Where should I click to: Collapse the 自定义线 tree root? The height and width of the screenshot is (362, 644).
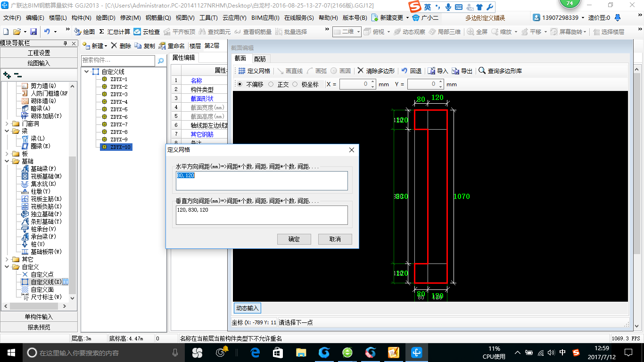pos(86,72)
